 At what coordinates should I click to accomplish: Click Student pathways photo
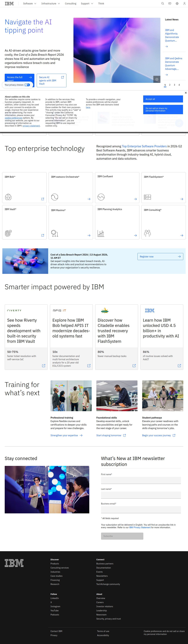pos(163,396)
